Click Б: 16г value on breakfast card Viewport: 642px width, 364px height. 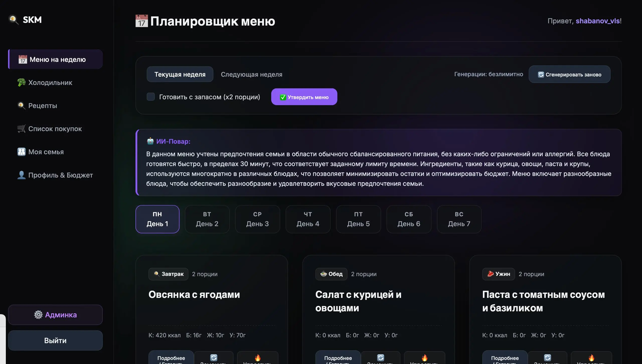194,335
